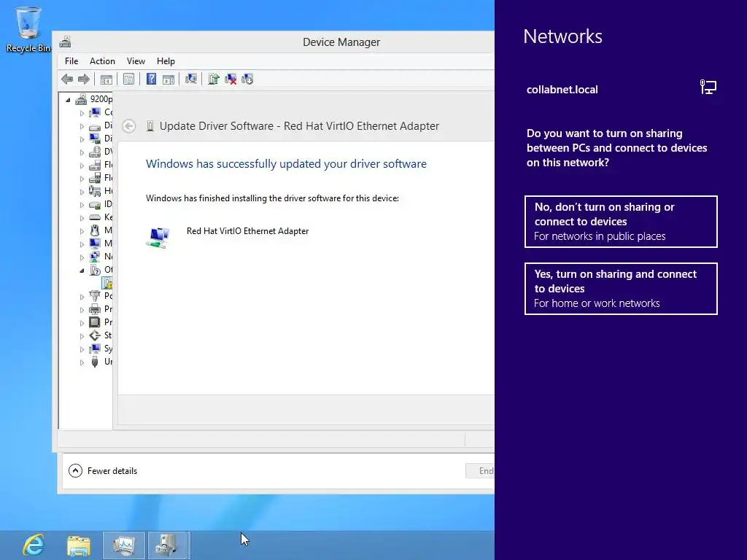This screenshot has height=560, width=747.
Task: Select the printer icon in the device tree
Action: coord(95,309)
